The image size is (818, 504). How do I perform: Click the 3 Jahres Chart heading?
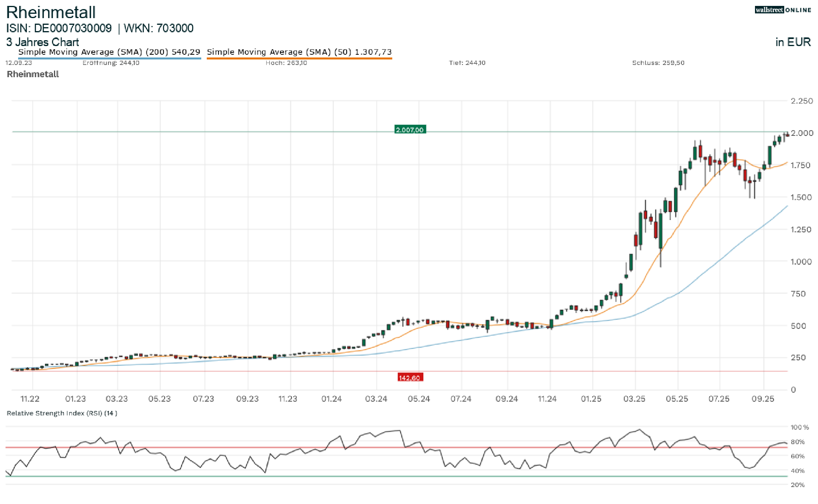pos(43,42)
